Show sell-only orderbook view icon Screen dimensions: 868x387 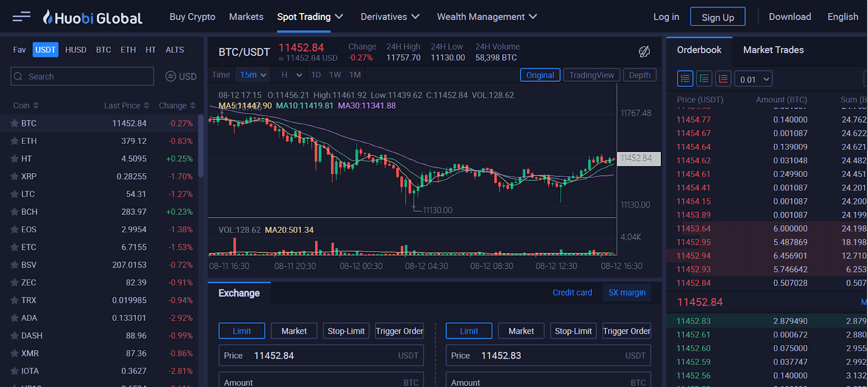(x=723, y=79)
